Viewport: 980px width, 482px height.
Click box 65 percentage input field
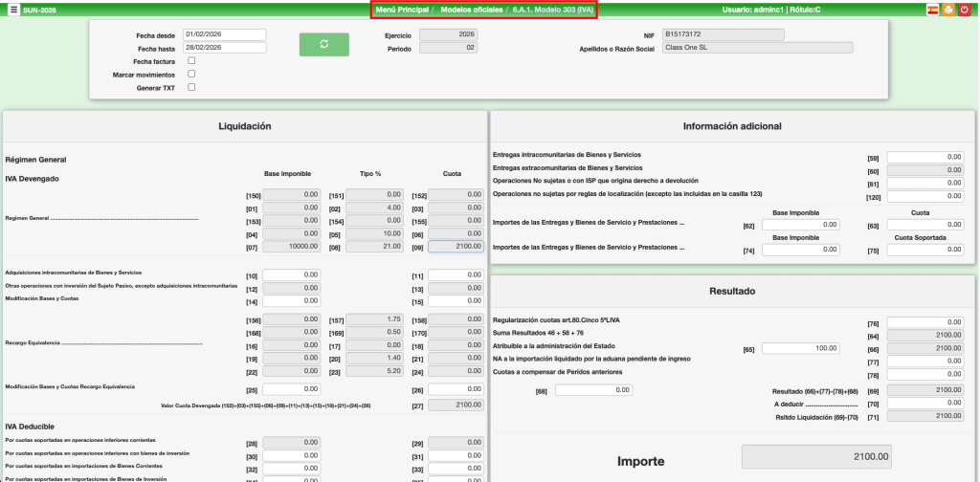[x=801, y=349]
